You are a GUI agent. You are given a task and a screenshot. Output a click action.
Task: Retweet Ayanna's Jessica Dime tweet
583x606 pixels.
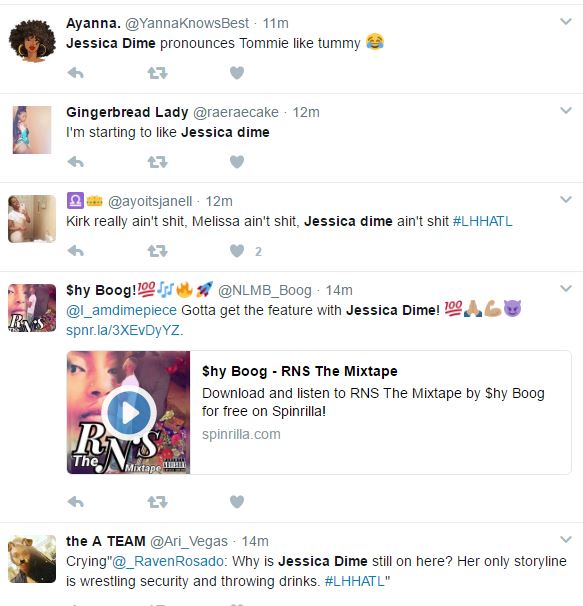coord(157,73)
